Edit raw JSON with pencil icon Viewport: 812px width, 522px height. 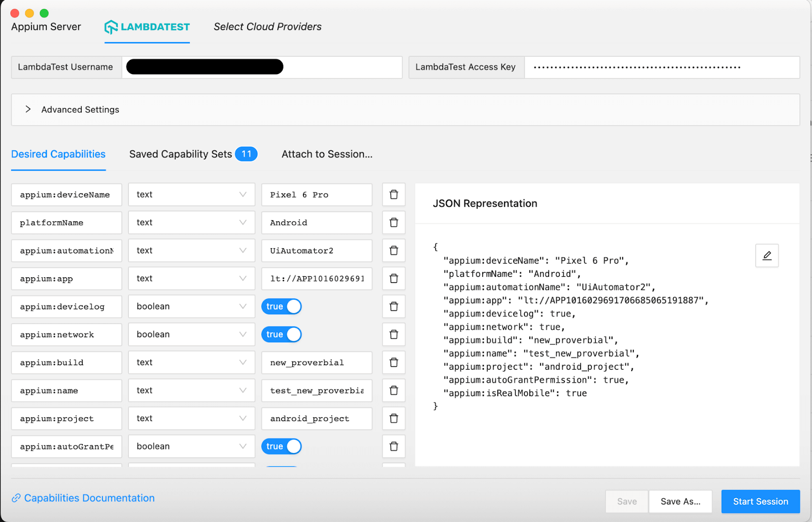[x=767, y=255]
